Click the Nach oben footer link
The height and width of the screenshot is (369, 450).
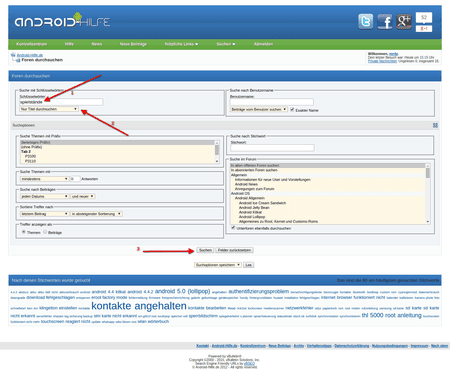[x=439, y=346]
